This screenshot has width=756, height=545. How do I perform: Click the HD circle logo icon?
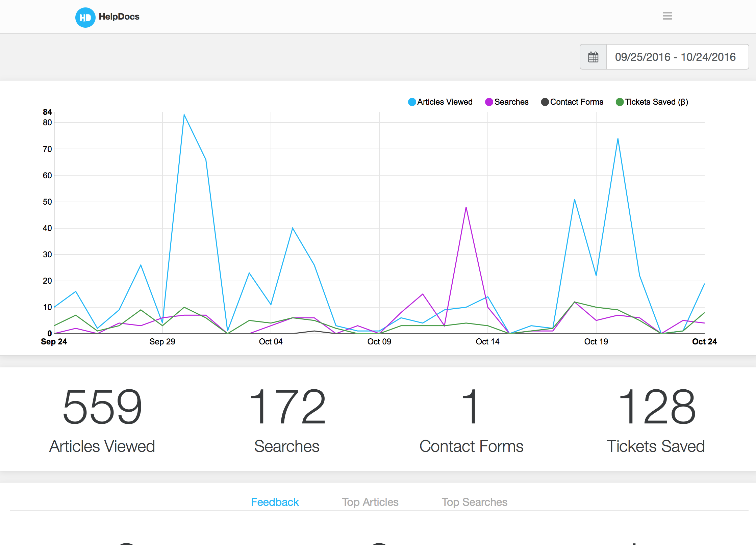[85, 17]
